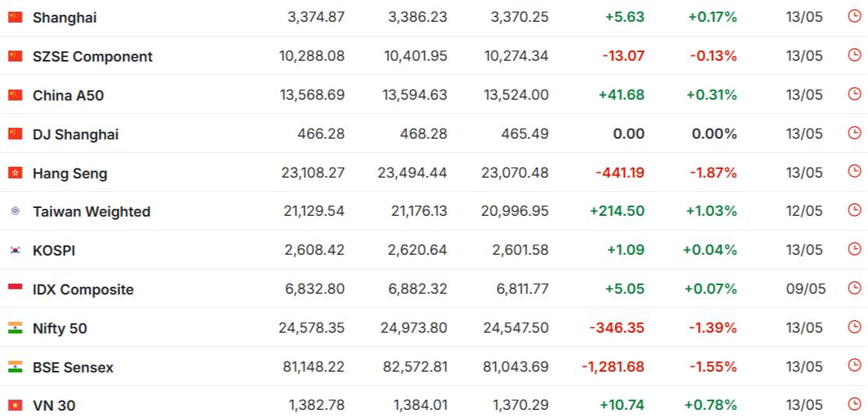This screenshot has height=420, width=868.
Task: Click Hang Seng's -1.87% change value
Action: pos(713,173)
